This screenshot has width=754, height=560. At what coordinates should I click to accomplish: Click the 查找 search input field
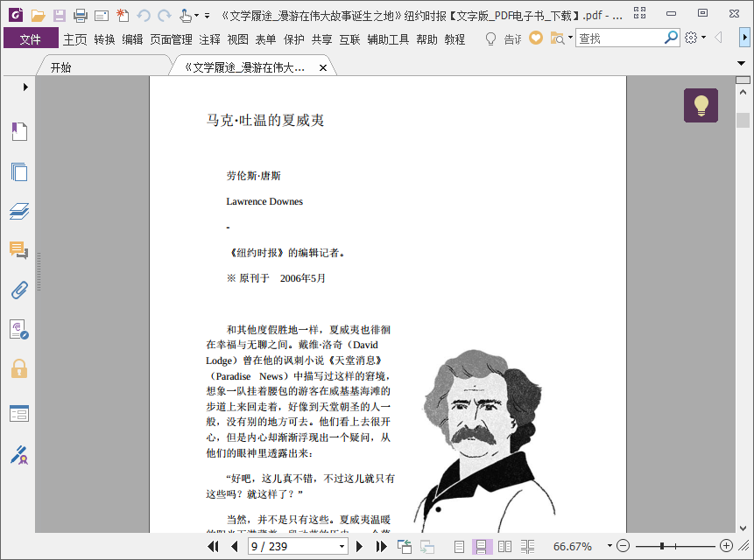click(x=619, y=38)
